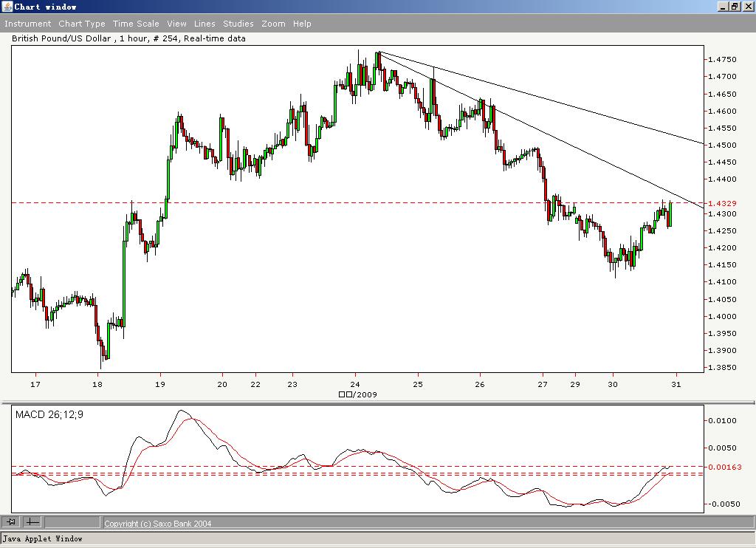The height and width of the screenshot is (548, 756).
Task: Open the Help menu
Action: (302, 24)
